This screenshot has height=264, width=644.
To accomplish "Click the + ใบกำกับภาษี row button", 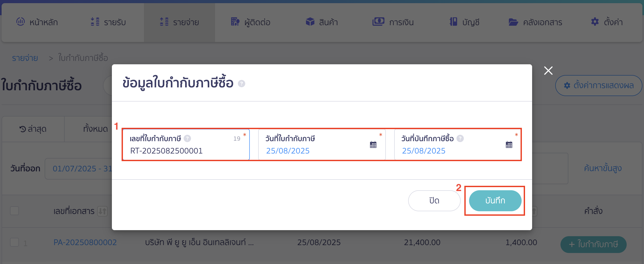I will point(593,244).
